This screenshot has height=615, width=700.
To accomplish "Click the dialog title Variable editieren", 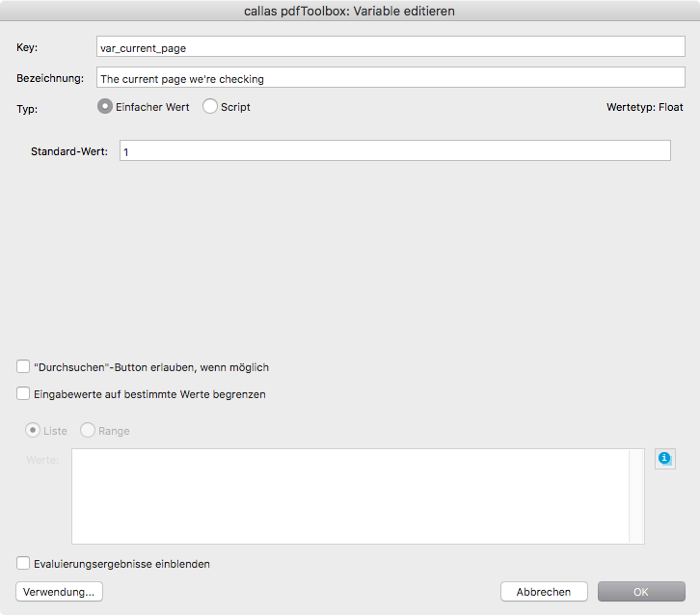I will (x=349, y=11).
